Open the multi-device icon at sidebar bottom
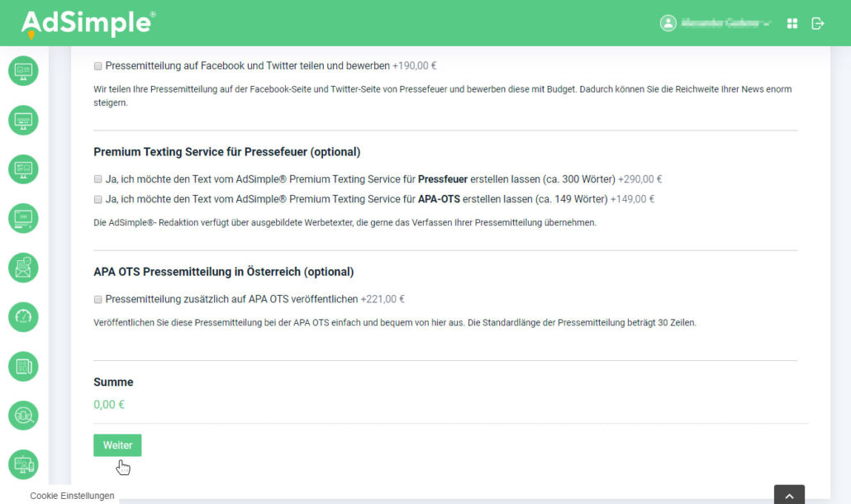Viewport: 851px width, 504px height. click(x=23, y=464)
